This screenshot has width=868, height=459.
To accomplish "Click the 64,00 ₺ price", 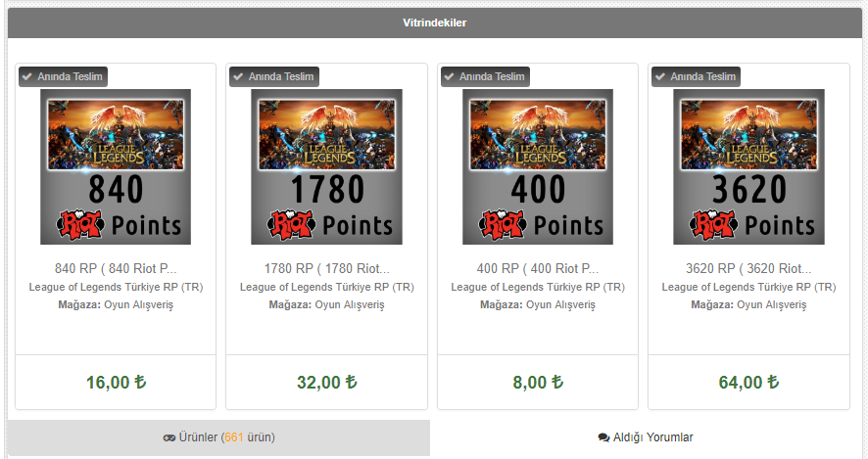I will point(749,382).
